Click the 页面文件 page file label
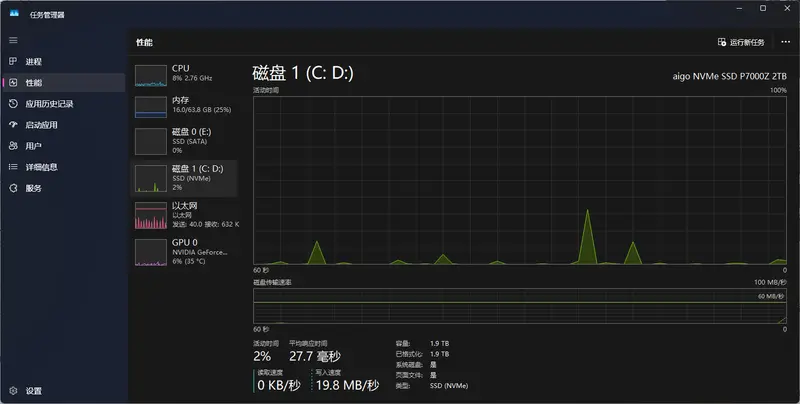 (409, 375)
